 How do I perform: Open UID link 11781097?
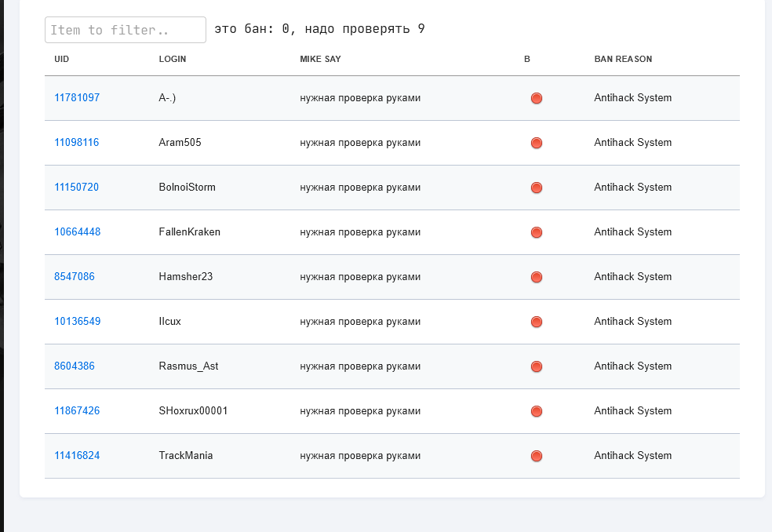tap(77, 98)
